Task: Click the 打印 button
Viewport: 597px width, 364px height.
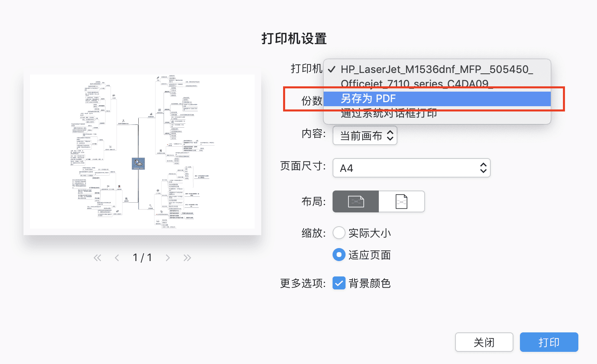Action: [549, 342]
